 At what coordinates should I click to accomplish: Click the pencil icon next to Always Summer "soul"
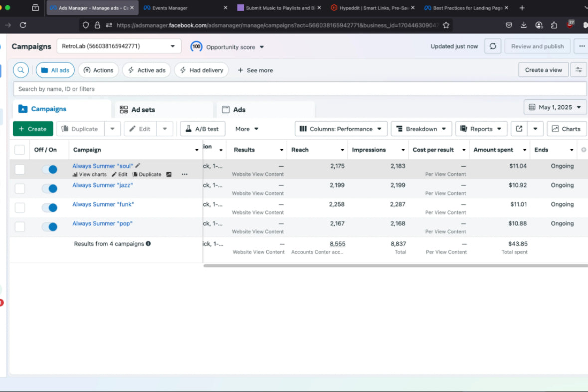point(138,166)
